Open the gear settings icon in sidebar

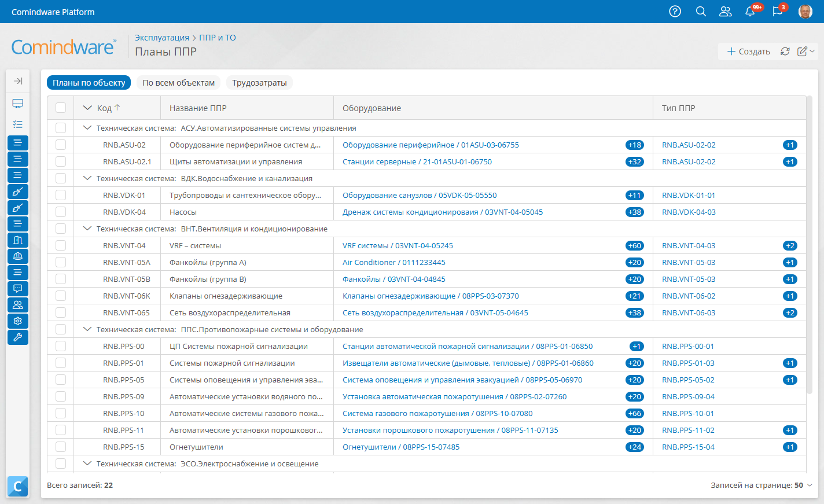pos(18,321)
